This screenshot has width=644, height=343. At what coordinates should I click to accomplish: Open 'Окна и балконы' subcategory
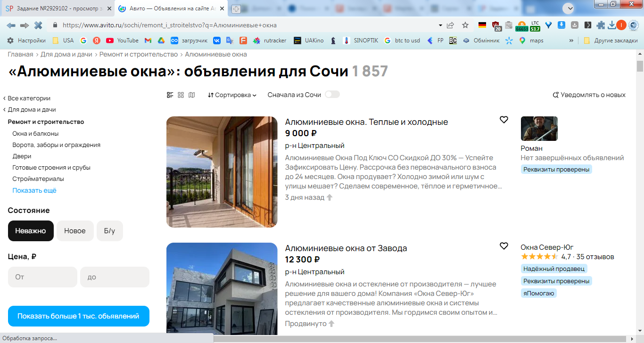[x=35, y=133]
